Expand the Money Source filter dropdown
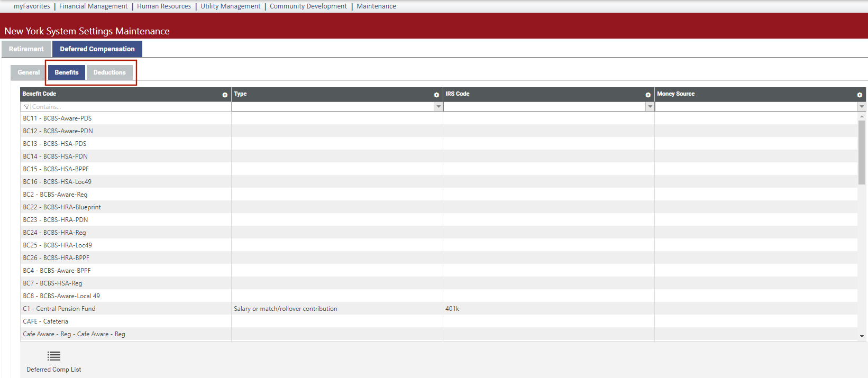Screen dimensions: 868x378 click(862, 107)
